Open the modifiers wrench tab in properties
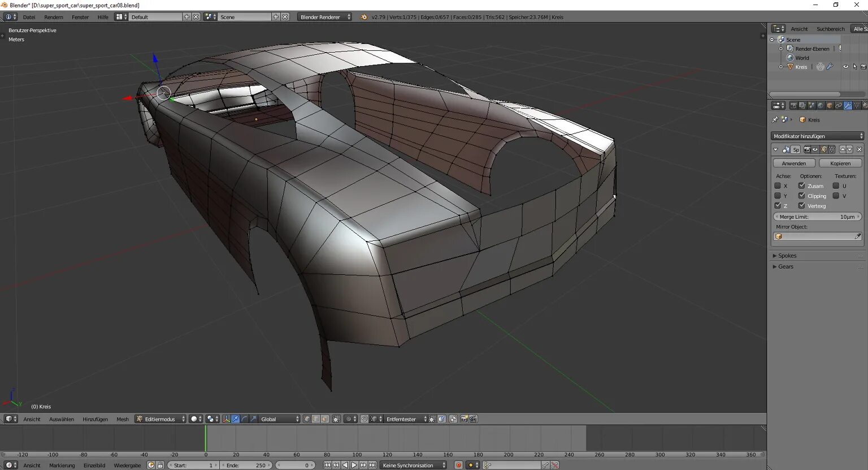Screen dimensions: 868x470 [x=847, y=106]
